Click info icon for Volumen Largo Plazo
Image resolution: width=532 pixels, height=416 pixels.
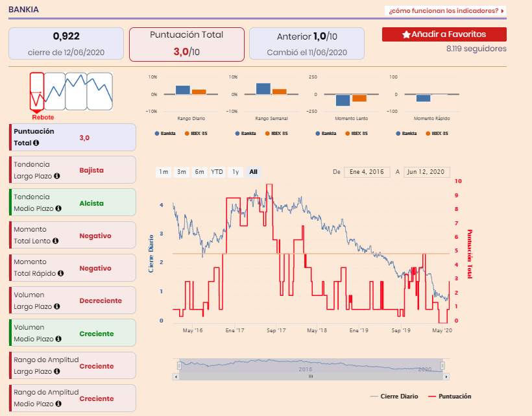57,306
